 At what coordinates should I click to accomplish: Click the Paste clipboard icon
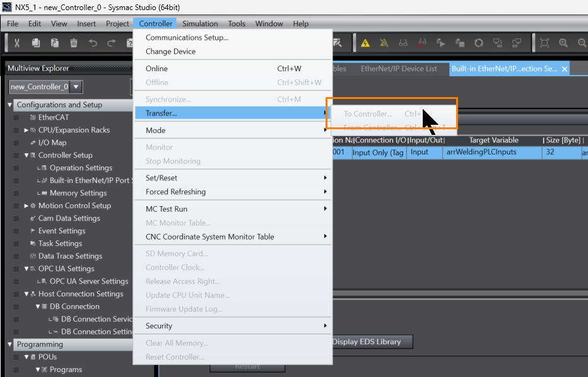(x=55, y=43)
